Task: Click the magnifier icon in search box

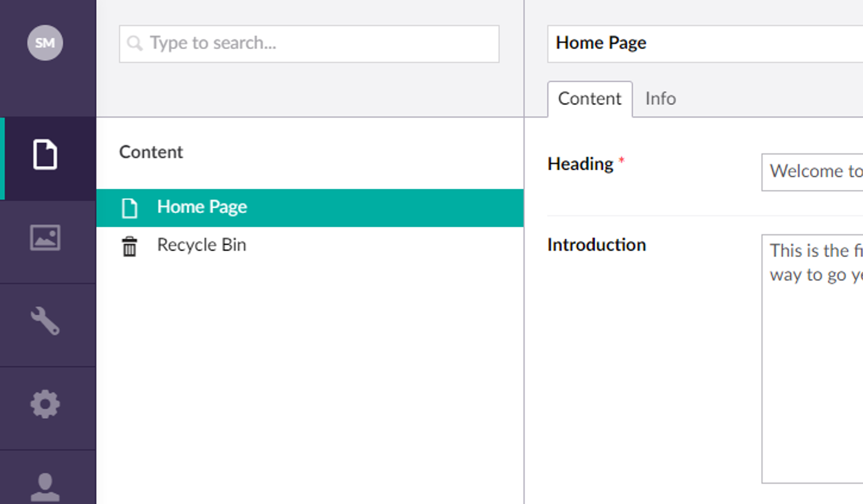Action: (134, 43)
